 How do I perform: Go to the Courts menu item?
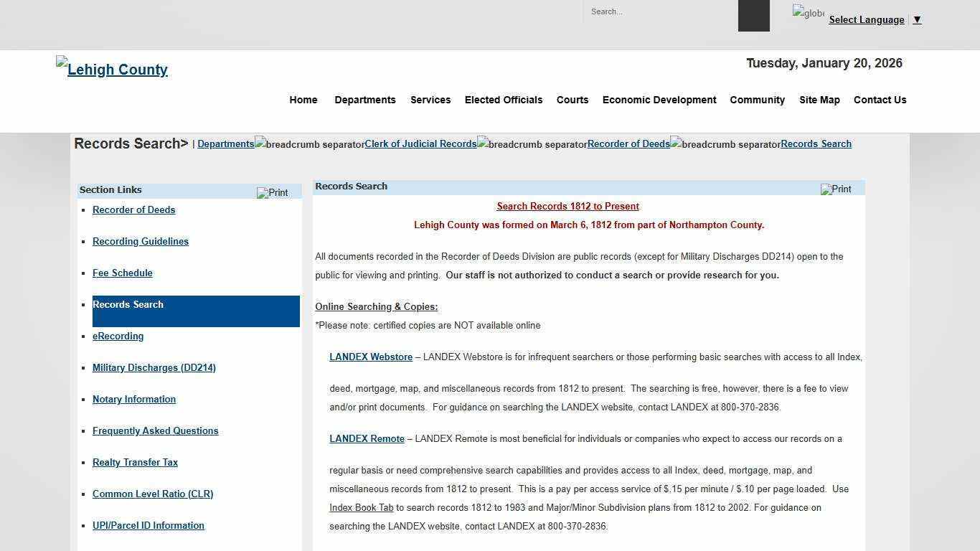(572, 100)
